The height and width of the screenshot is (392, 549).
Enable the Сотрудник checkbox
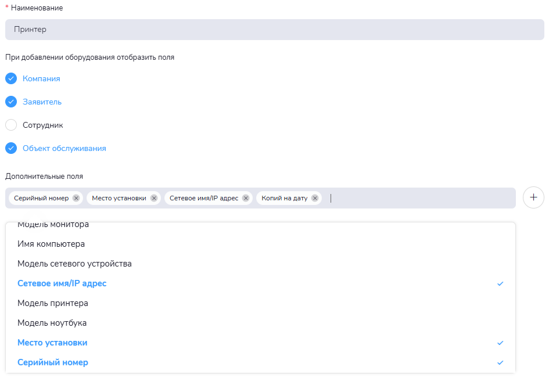pyautogui.click(x=11, y=125)
